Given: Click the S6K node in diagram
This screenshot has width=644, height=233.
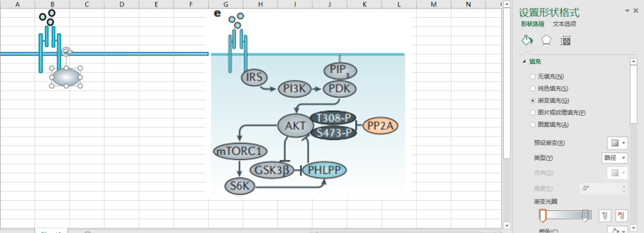Looking at the screenshot, I should tap(240, 186).
